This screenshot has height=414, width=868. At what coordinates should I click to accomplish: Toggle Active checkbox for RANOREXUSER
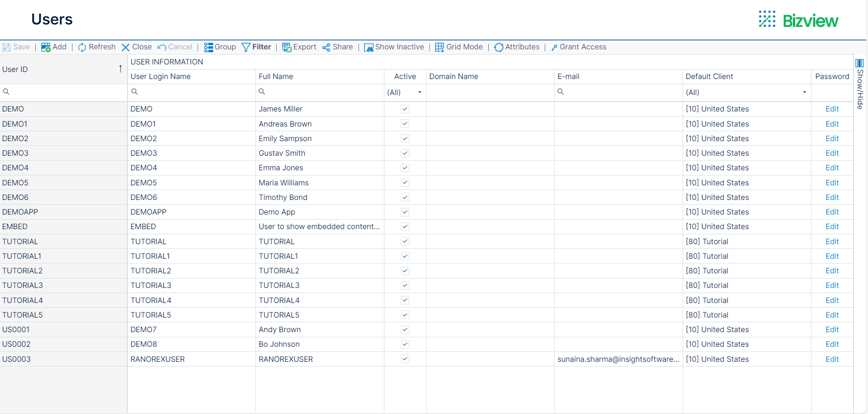pos(405,359)
